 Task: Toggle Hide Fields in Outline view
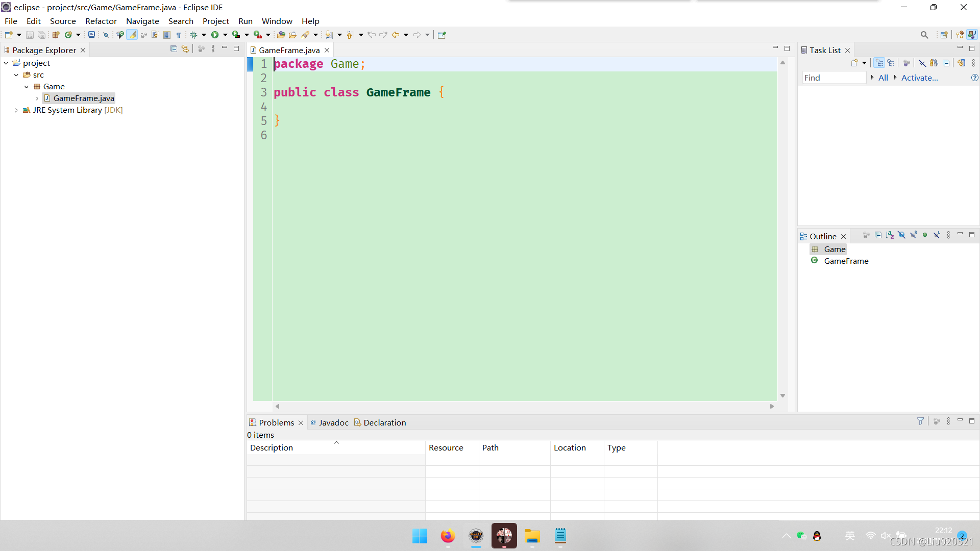point(901,235)
